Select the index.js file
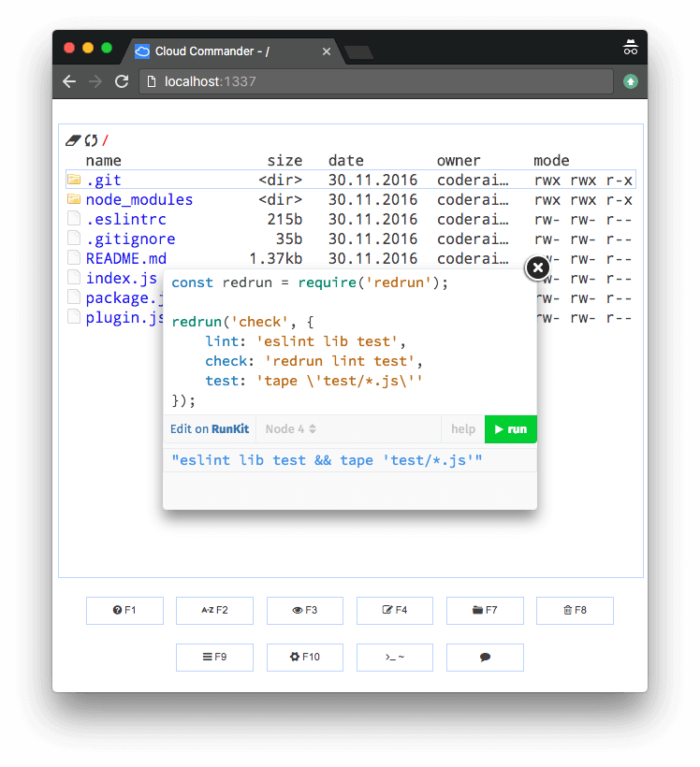The height and width of the screenshot is (767, 700). (x=122, y=278)
